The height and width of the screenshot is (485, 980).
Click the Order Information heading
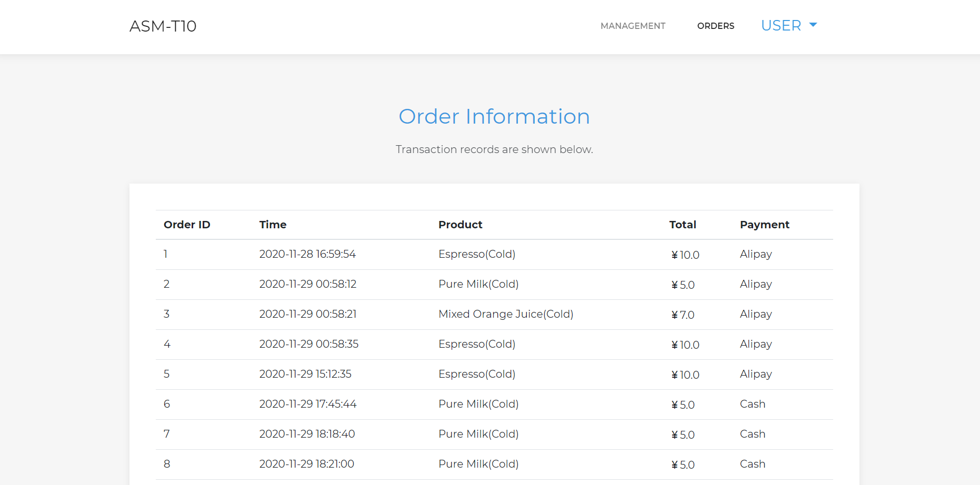point(494,116)
